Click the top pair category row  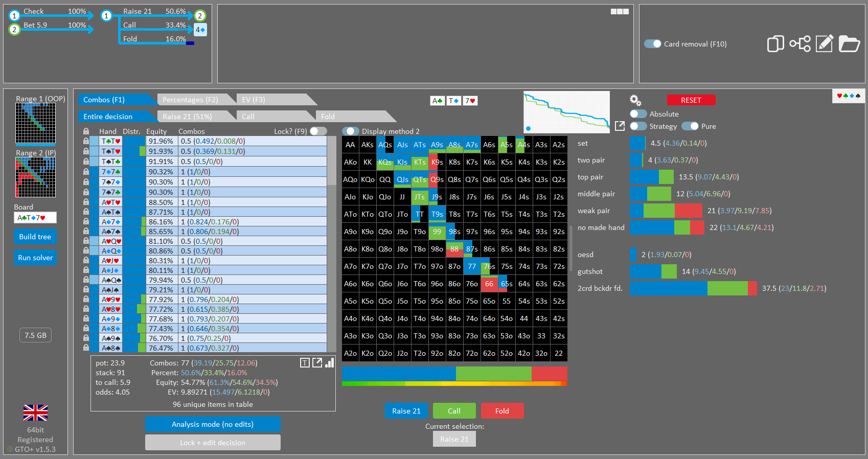click(658, 177)
